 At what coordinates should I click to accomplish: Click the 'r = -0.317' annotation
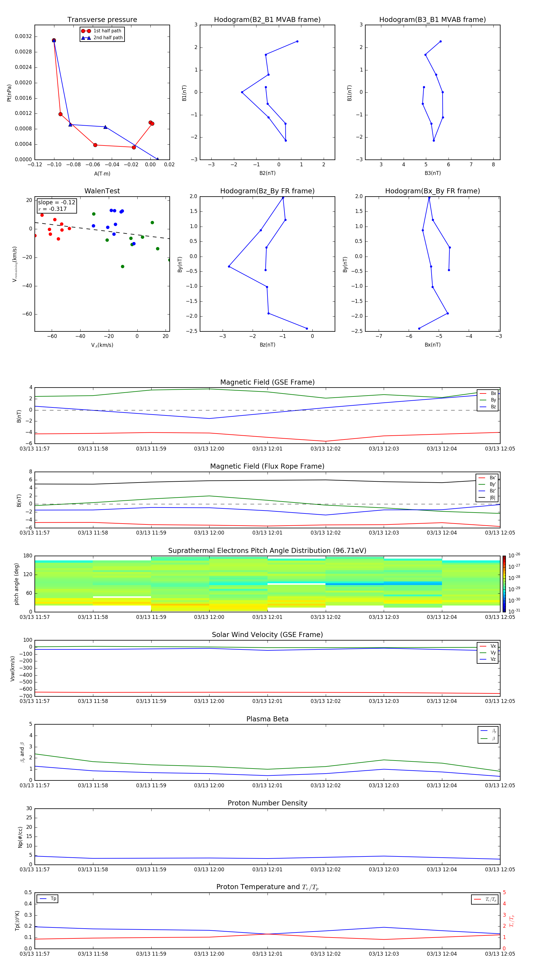coord(53,209)
